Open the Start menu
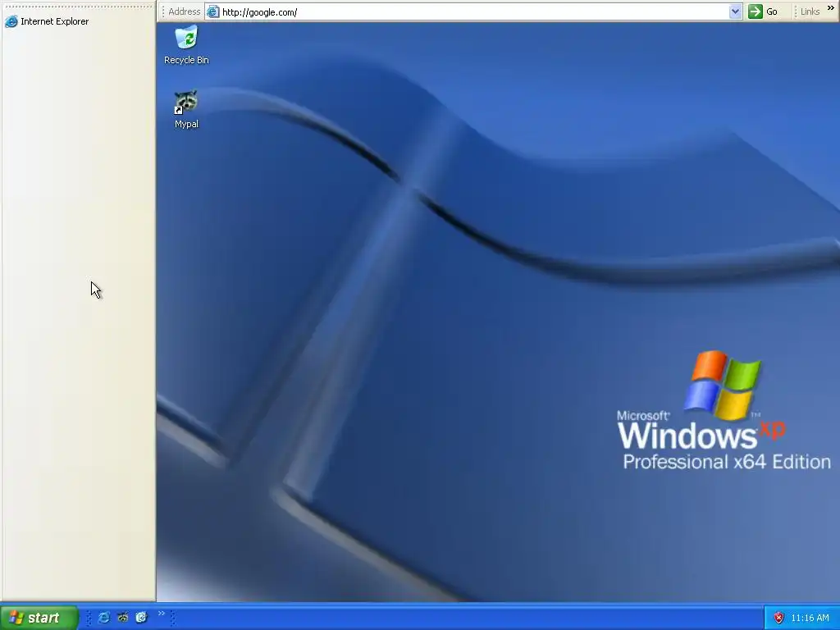Viewport: 840px width, 630px height. point(39,618)
